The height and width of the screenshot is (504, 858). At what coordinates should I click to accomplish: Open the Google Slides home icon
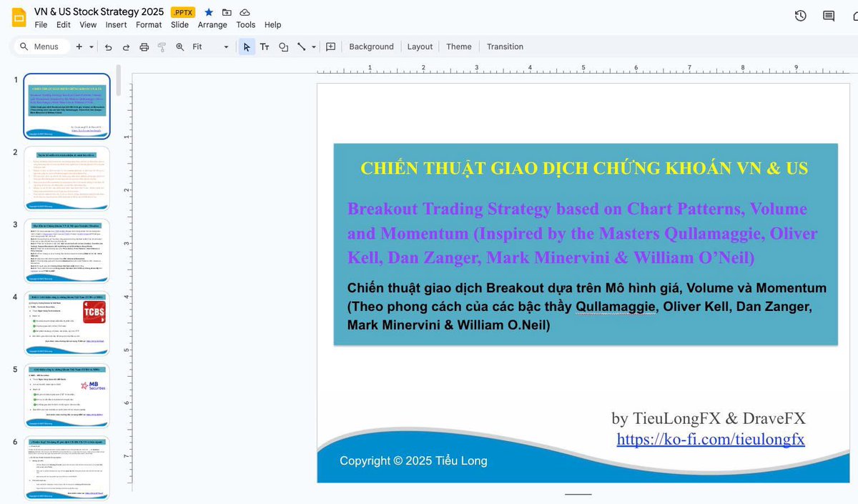tap(19, 17)
